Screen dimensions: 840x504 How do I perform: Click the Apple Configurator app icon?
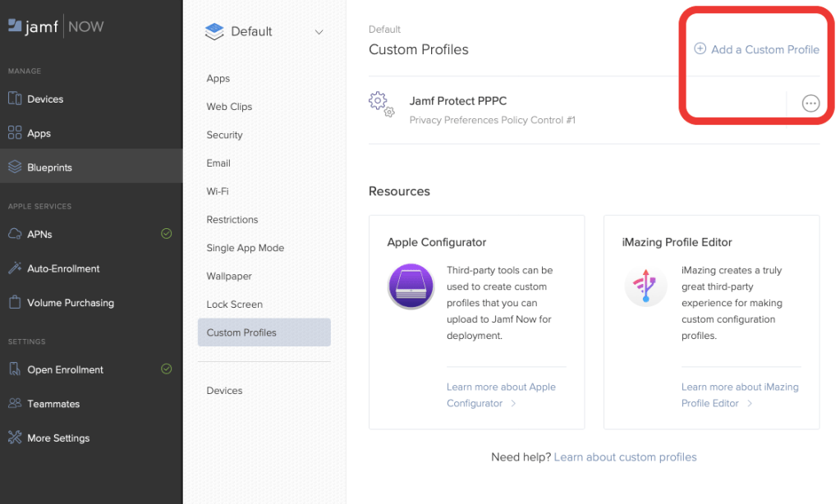pyautogui.click(x=411, y=287)
